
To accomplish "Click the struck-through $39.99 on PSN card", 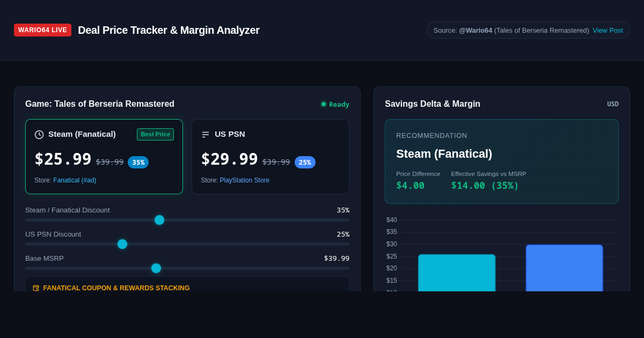I will [276, 161].
